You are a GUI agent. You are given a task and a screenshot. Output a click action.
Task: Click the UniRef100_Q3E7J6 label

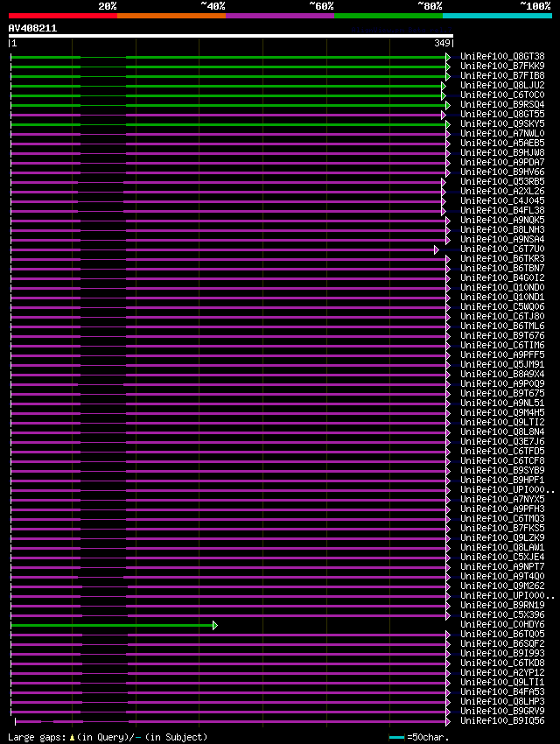(x=502, y=441)
